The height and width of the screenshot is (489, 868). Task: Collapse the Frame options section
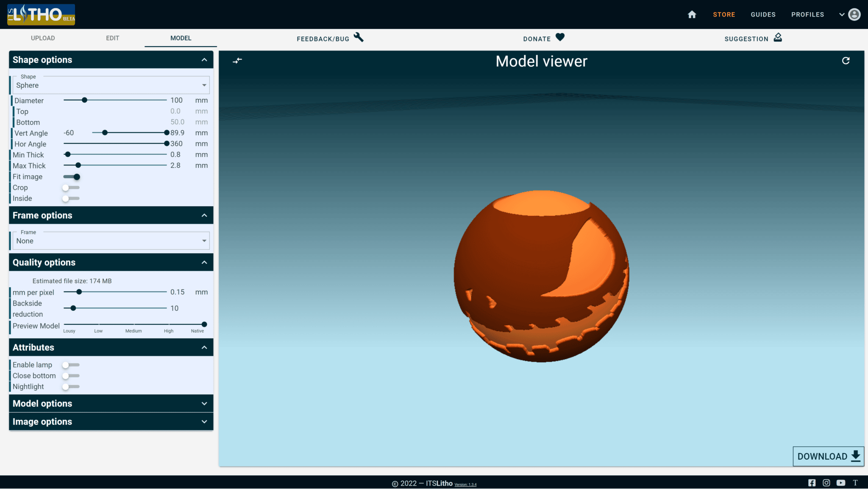(x=204, y=215)
